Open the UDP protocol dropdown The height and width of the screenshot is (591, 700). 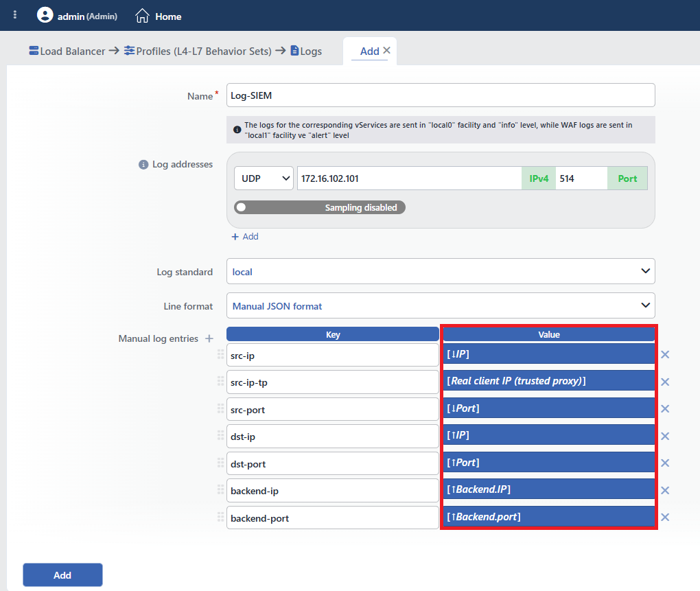[x=264, y=178]
